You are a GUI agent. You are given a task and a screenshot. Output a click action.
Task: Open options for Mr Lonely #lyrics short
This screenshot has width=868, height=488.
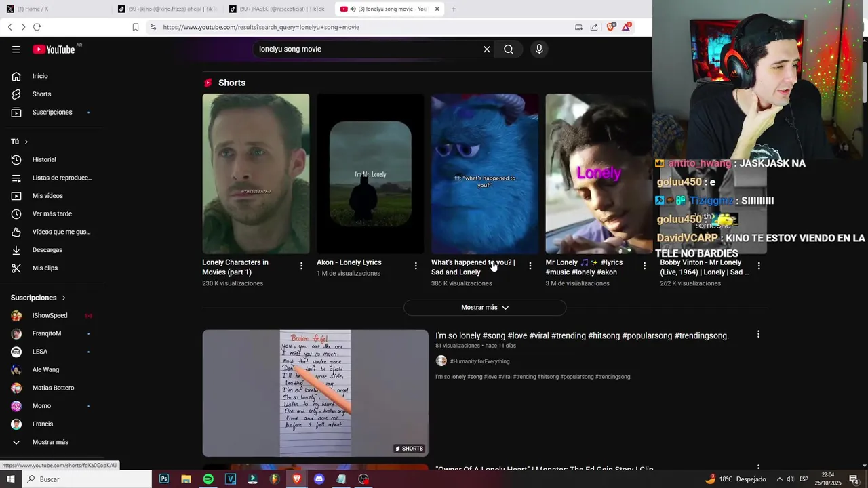[644, 266]
